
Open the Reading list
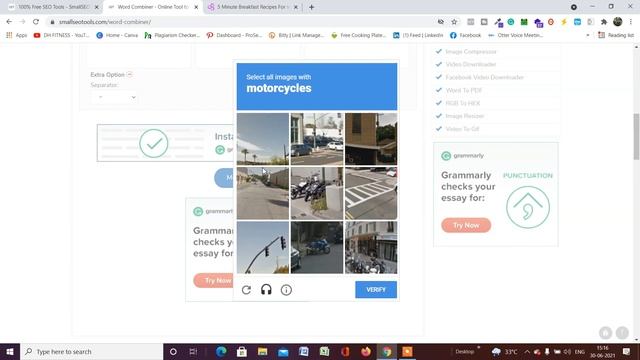click(616, 35)
